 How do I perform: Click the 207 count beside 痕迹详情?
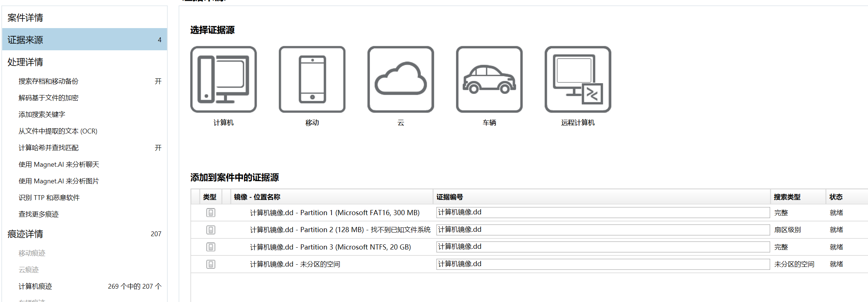pyautogui.click(x=156, y=234)
